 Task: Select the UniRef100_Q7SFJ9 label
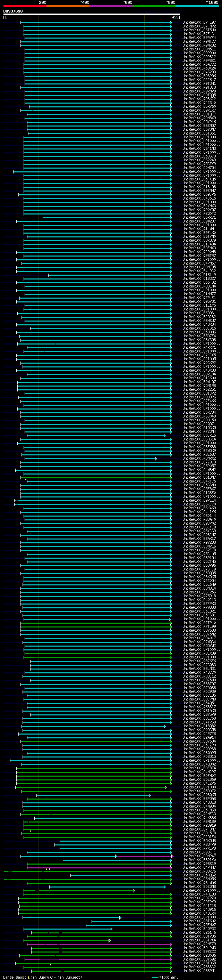click(x=199, y=569)
